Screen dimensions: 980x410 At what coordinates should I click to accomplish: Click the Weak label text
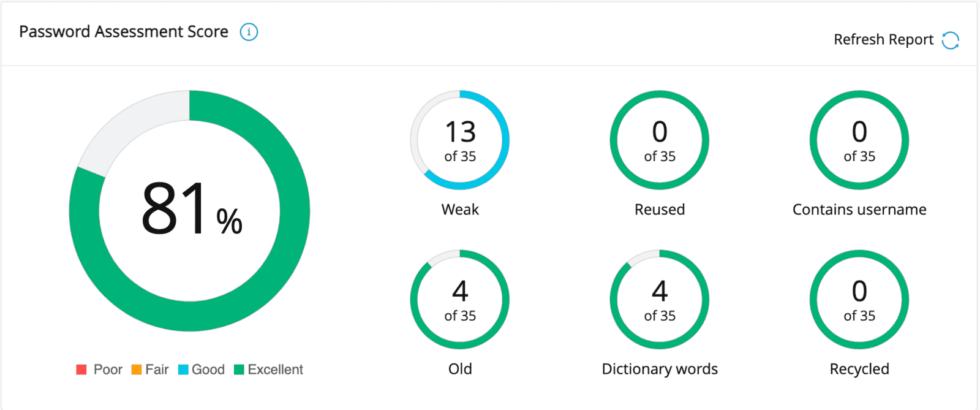click(x=460, y=210)
